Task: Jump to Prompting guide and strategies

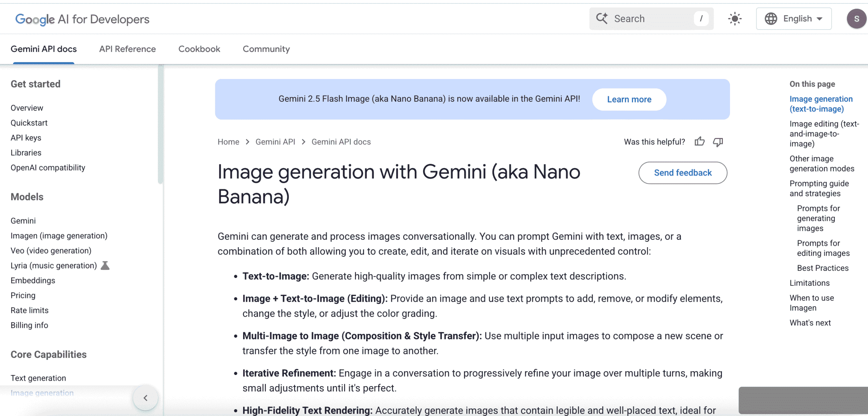Action: [x=819, y=188]
